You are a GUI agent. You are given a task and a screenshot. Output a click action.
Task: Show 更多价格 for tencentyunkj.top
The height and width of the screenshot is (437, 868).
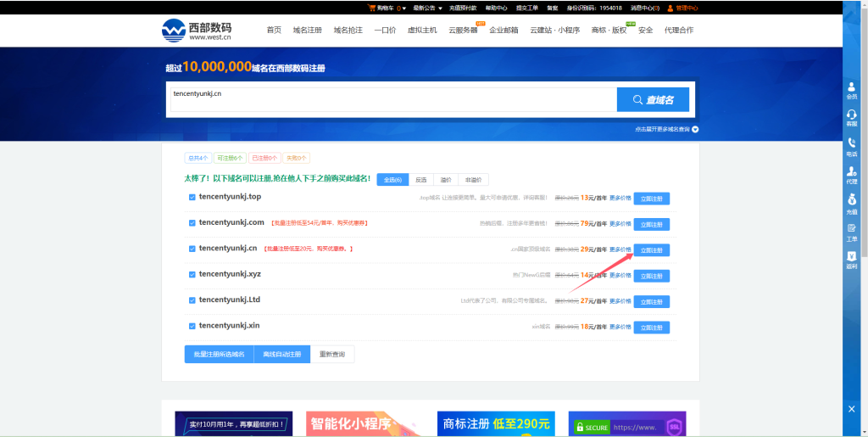tap(620, 198)
